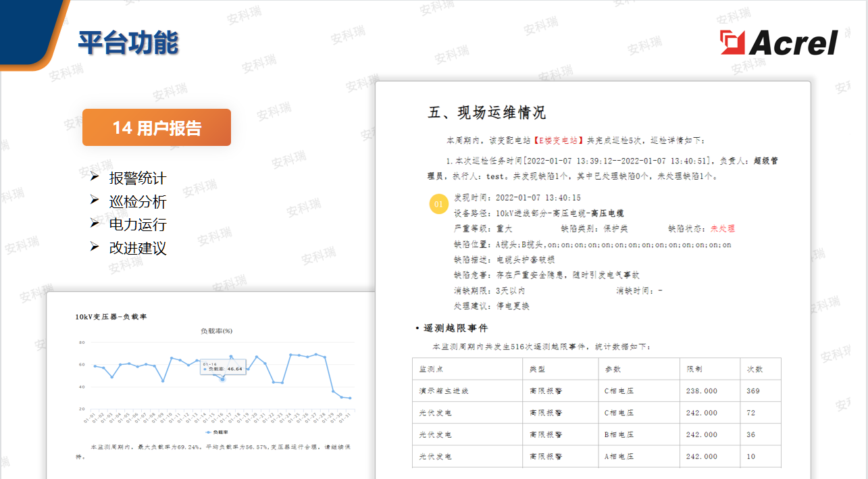Screen dimensions: 868x479
Task: Click the 缺陷描述 电缆头护套破损 line
Action: tap(505, 259)
